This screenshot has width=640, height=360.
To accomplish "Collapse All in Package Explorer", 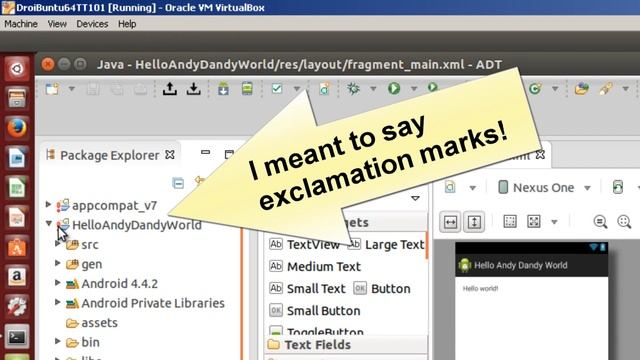I will [178, 183].
